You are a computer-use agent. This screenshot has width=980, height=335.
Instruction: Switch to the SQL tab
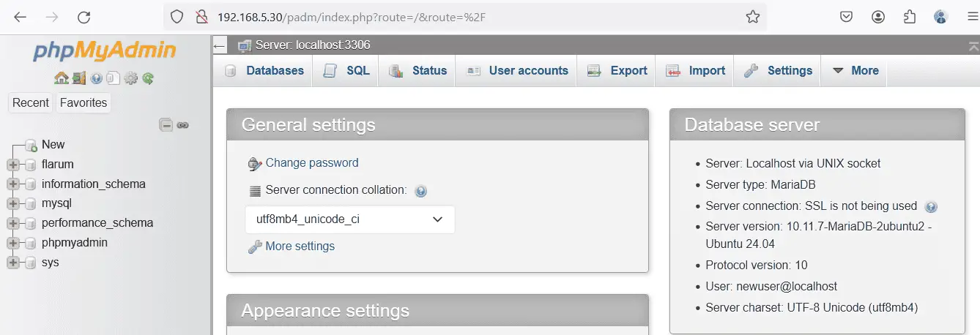coord(346,71)
